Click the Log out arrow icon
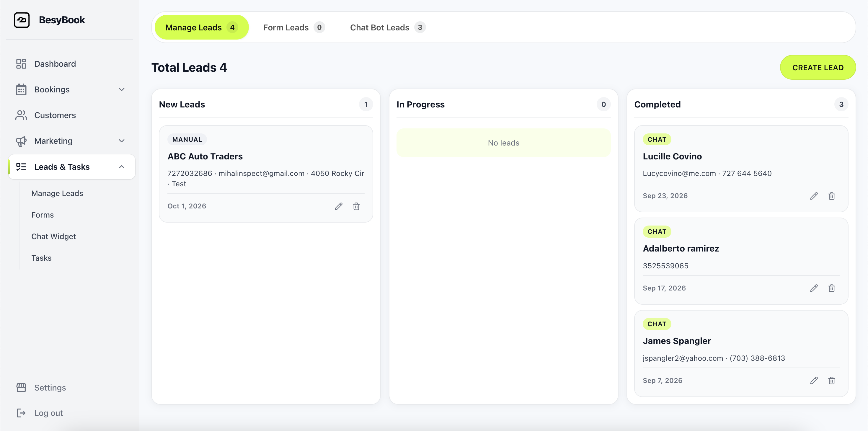868x431 pixels. click(x=21, y=413)
